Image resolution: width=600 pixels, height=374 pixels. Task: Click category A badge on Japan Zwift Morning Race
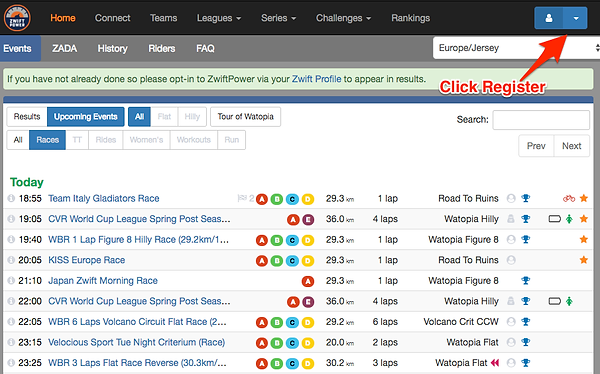coord(308,281)
